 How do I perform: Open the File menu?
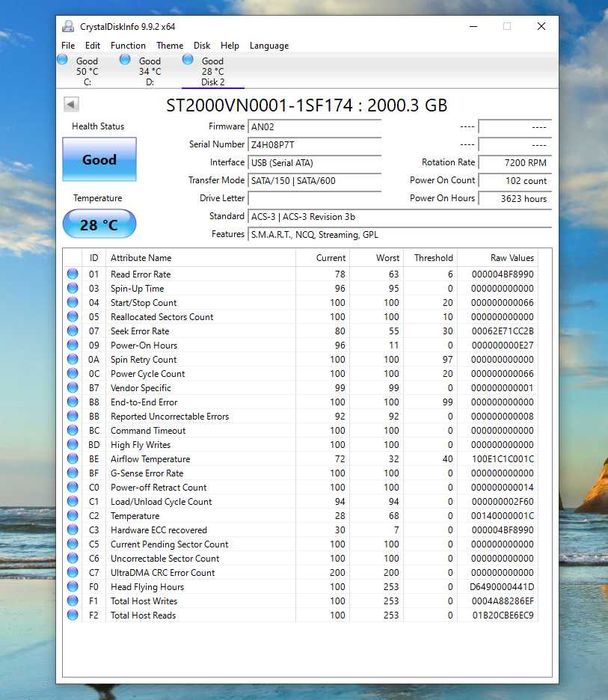pos(68,46)
